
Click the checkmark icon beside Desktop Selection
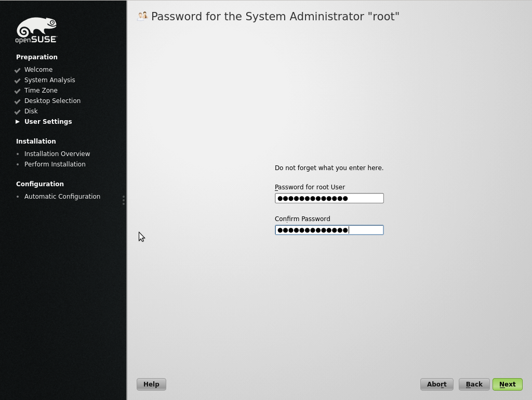pyautogui.click(x=18, y=101)
